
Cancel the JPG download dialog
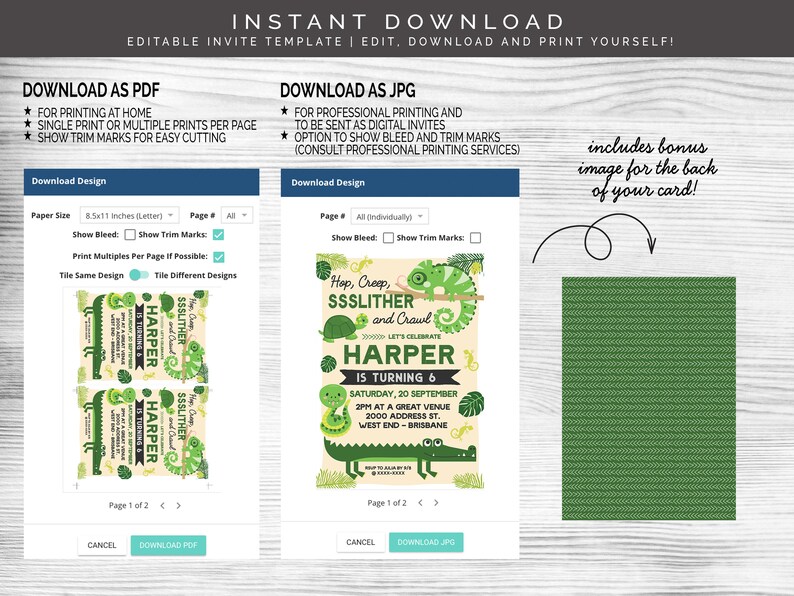[x=361, y=542]
